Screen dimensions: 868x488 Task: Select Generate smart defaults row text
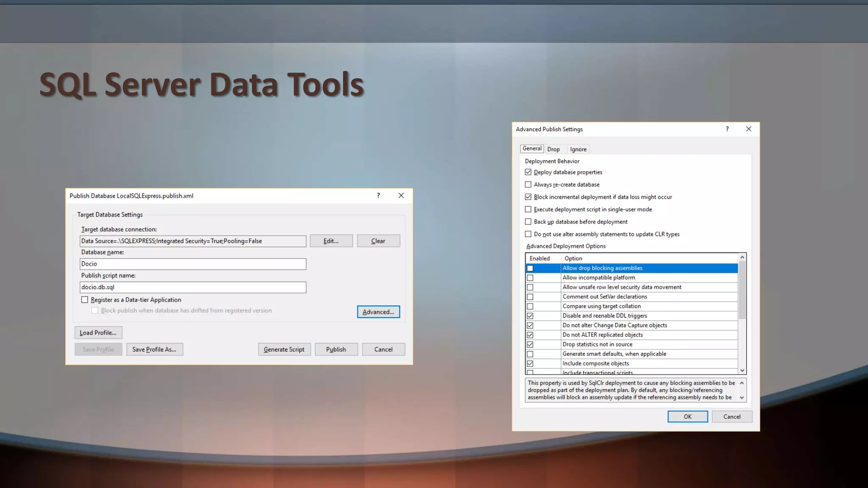[614, 354]
